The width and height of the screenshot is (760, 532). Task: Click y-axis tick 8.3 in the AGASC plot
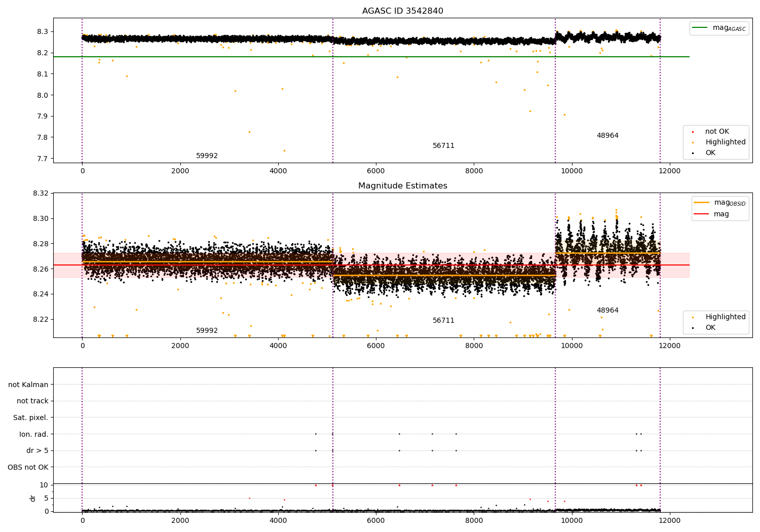[x=43, y=32]
